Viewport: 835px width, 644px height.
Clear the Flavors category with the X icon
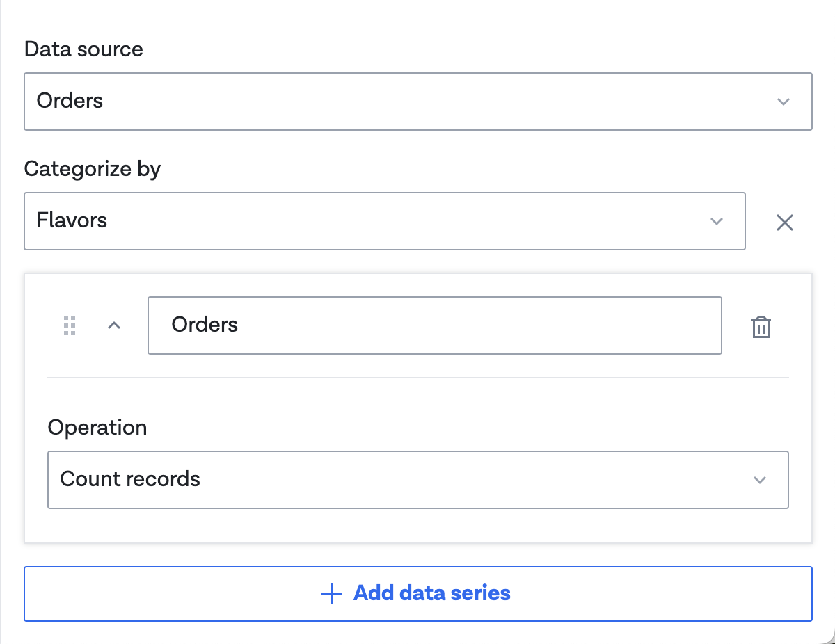pyautogui.click(x=784, y=223)
